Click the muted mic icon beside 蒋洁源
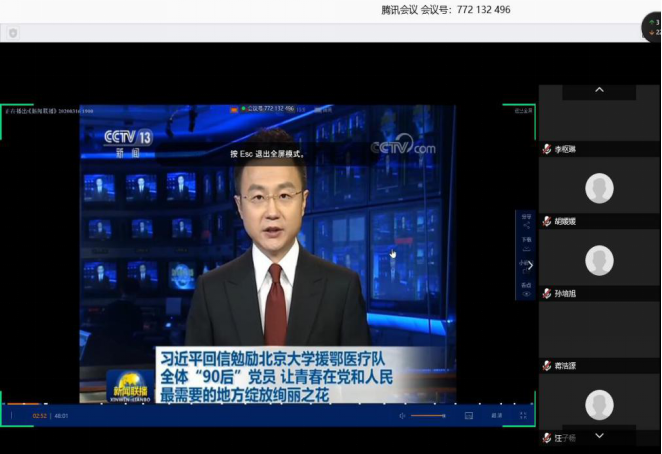The width and height of the screenshot is (662, 454). point(547,366)
